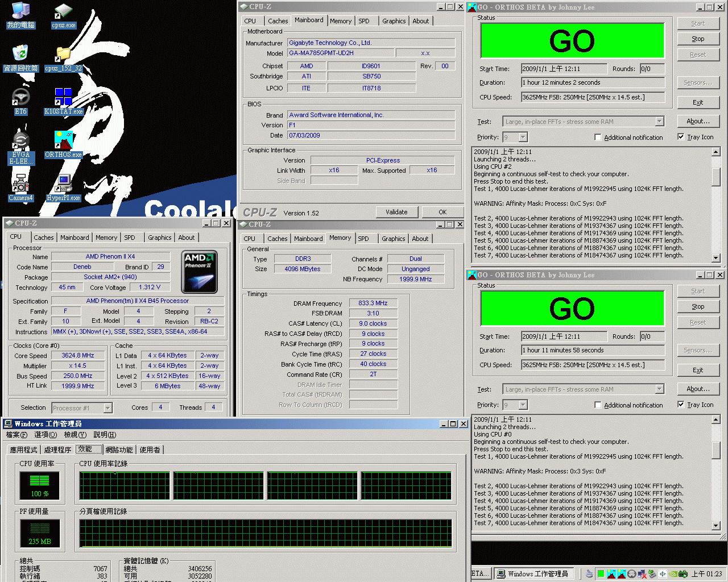Click the NVIDIA tray icon
This screenshot has width=728, height=582.
[x=673, y=573]
